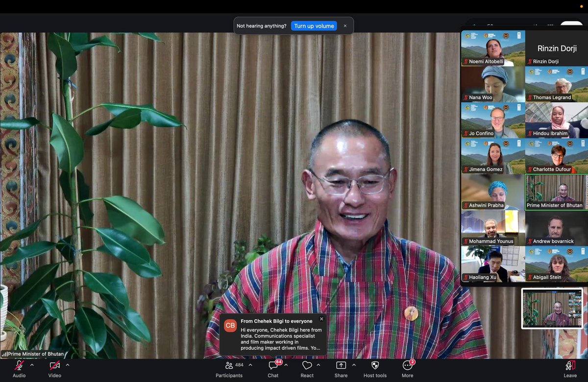
Task: Click 'From Chehek Bilgi to everyone' header
Action: (x=276, y=321)
